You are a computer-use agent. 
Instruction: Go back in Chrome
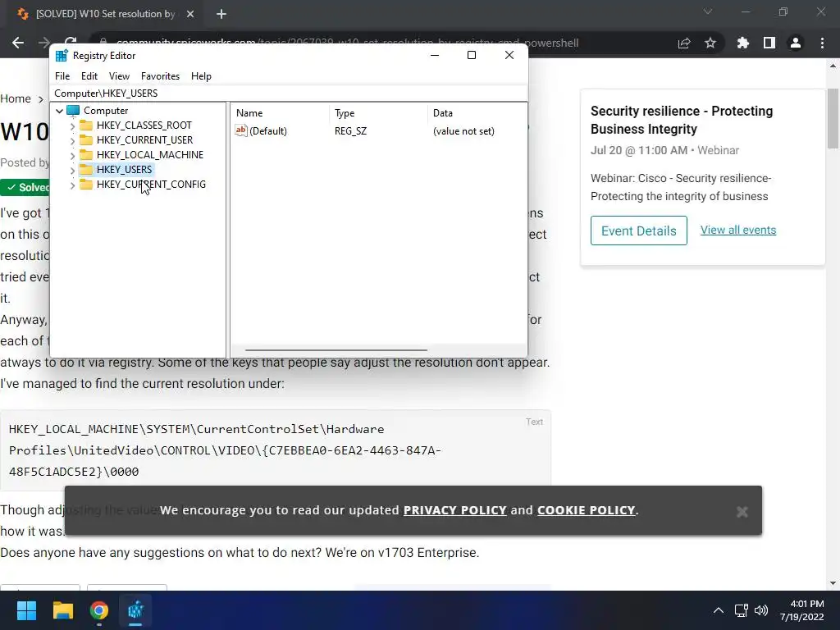(x=18, y=43)
